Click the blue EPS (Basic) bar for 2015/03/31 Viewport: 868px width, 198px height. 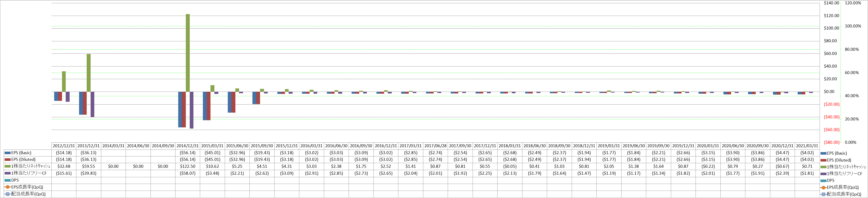[205, 106]
